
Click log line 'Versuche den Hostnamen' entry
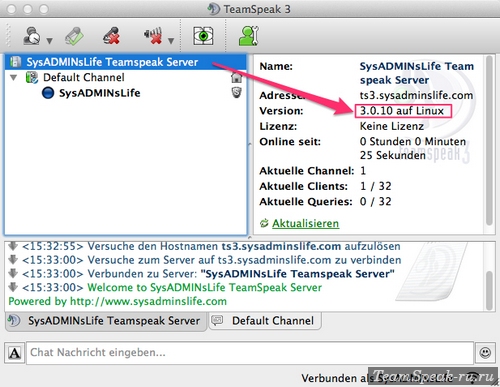[x=211, y=246]
